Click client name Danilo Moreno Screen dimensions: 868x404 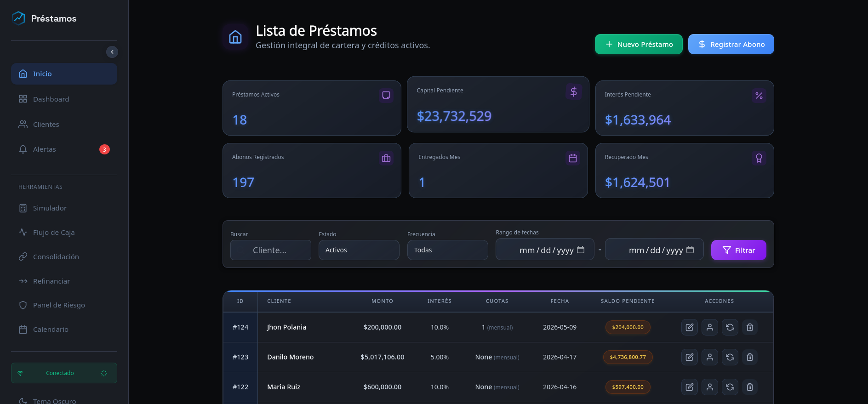[290, 357]
